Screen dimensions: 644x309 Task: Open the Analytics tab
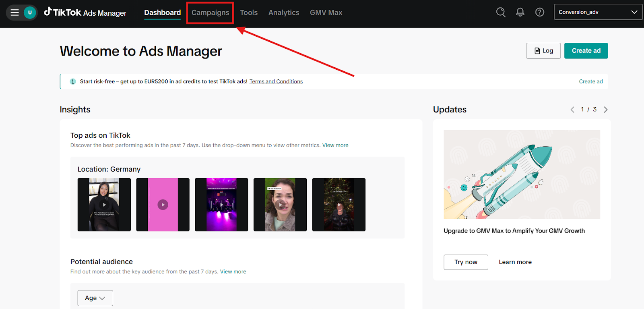pyautogui.click(x=284, y=13)
